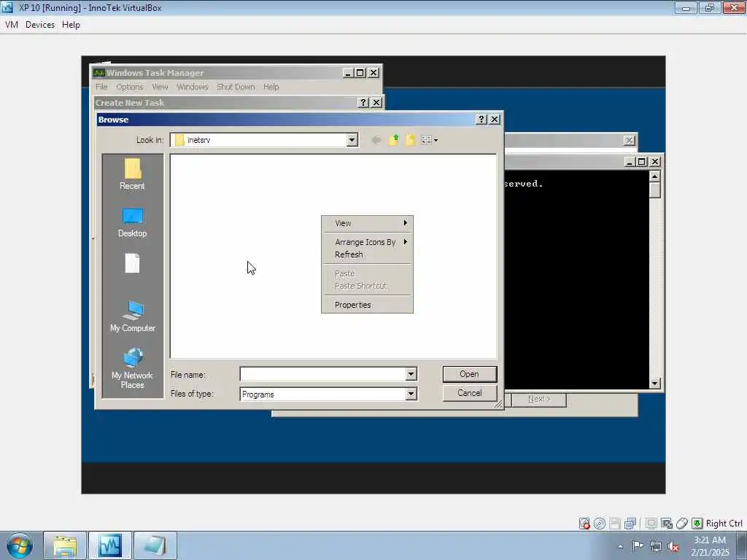The image size is (747, 560).
Task: Open Task Manager Shut Down menu
Action: pyautogui.click(x=236, y=87)
